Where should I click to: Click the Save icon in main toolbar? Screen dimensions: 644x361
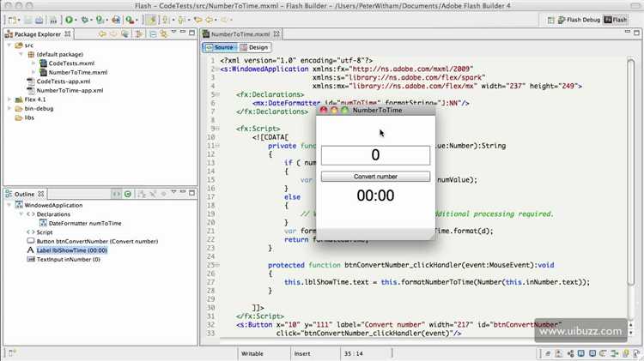point(27,20)
